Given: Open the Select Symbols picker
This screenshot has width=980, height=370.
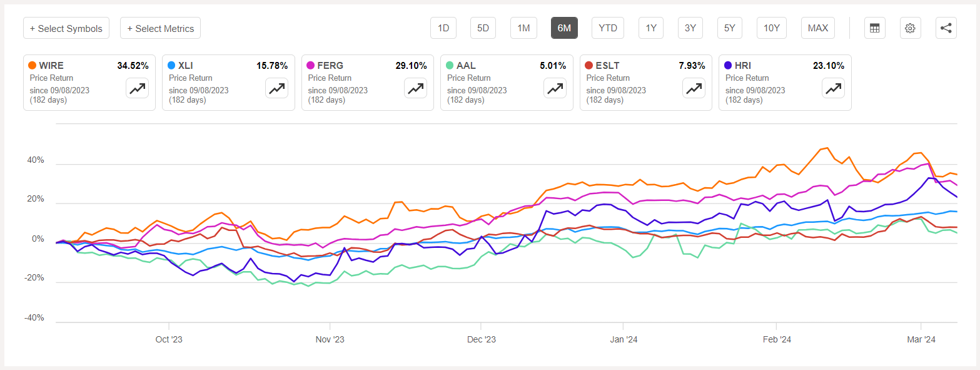Looking at the screenshot, I should (66, 28).
